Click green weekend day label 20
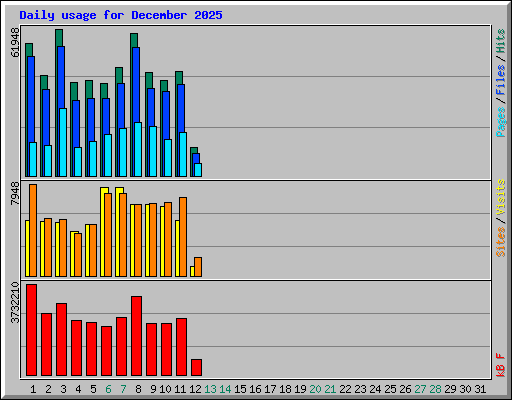512x400 pixels. click(x=315, y=389)
